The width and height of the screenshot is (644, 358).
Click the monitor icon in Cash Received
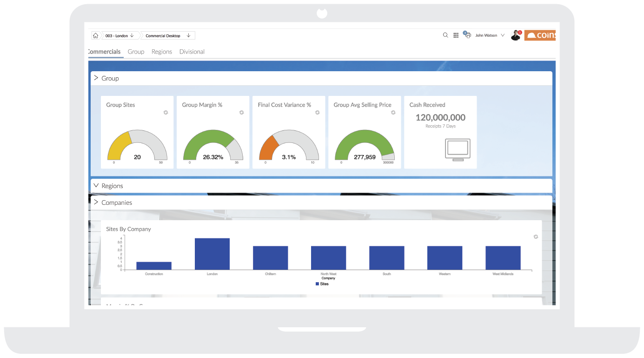point(458,150)
